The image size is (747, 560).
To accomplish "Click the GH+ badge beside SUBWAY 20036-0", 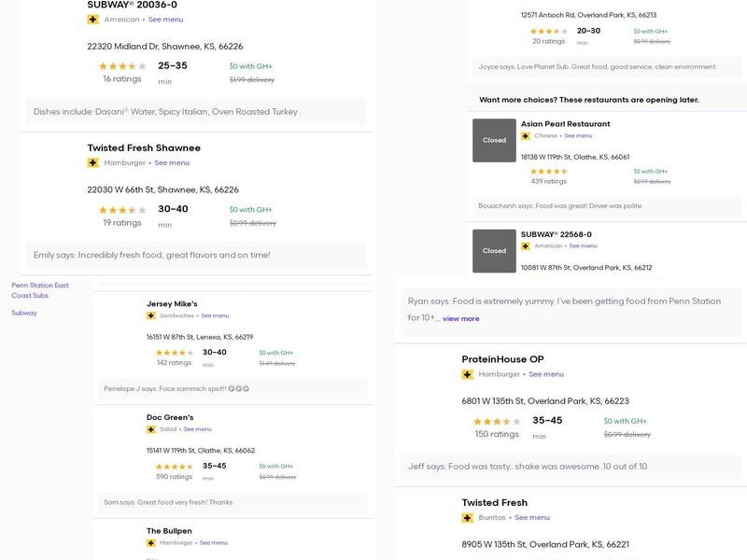I will click(93, 20).
